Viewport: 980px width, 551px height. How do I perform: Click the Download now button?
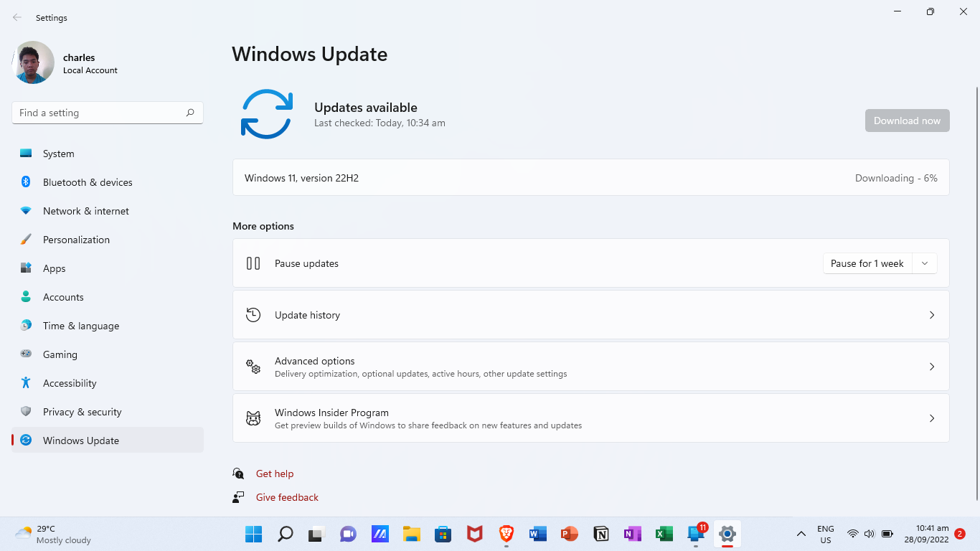(908, 121)
